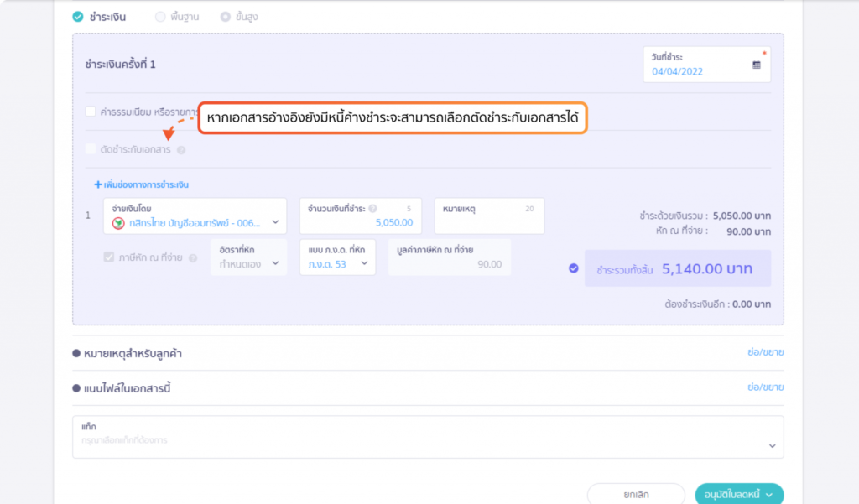Toggle ย่อ/ขยาย for หมายเหตุสำหรับลูกค้า
Image resolution: width=859 pixels, height=504 pixels.
click(765, 352)
